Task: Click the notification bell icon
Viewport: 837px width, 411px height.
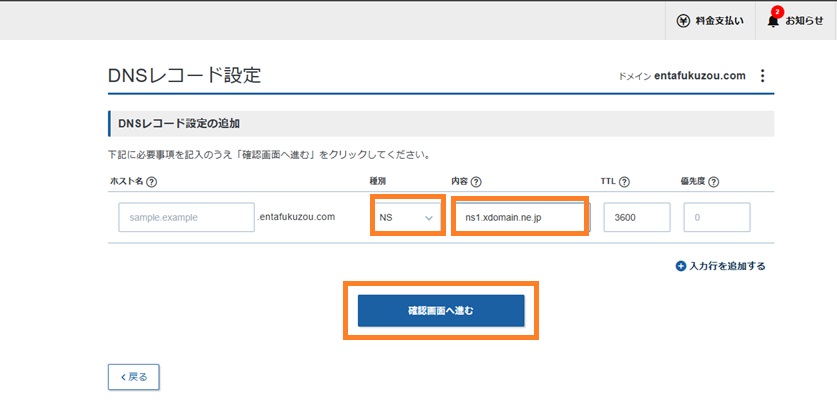Action: 773,21
